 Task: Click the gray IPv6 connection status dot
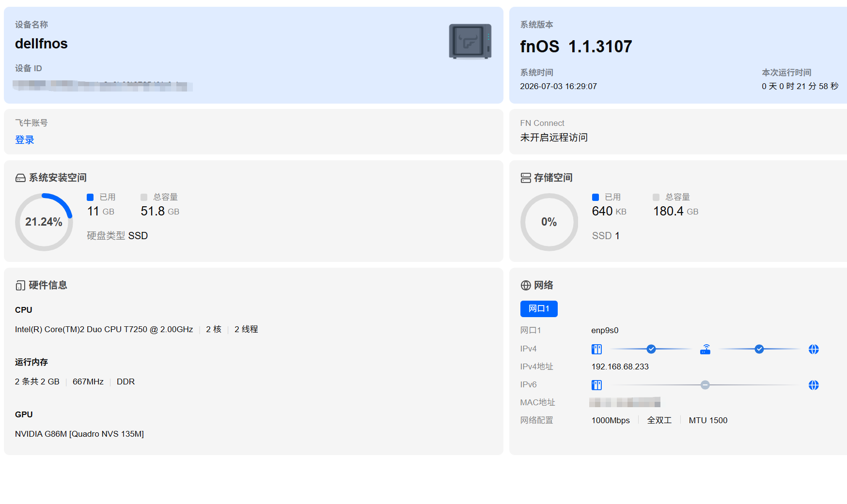(705, 385)
